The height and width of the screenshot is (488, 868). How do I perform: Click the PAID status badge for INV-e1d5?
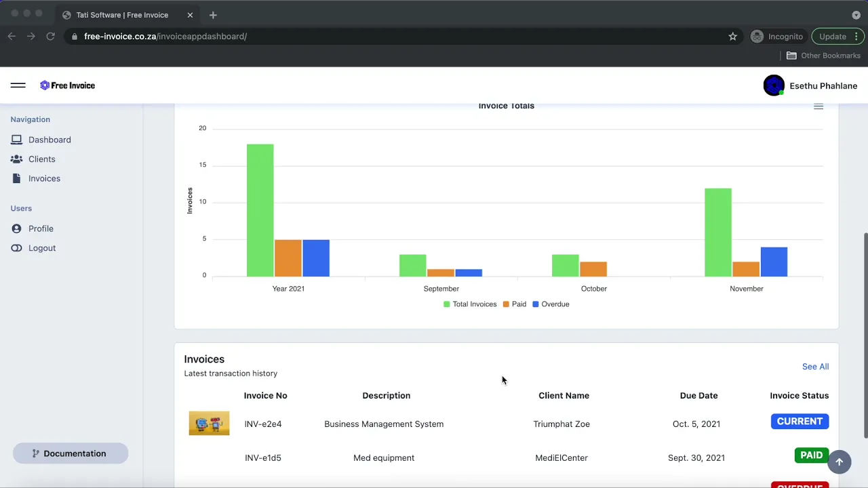tap(812, 455)
